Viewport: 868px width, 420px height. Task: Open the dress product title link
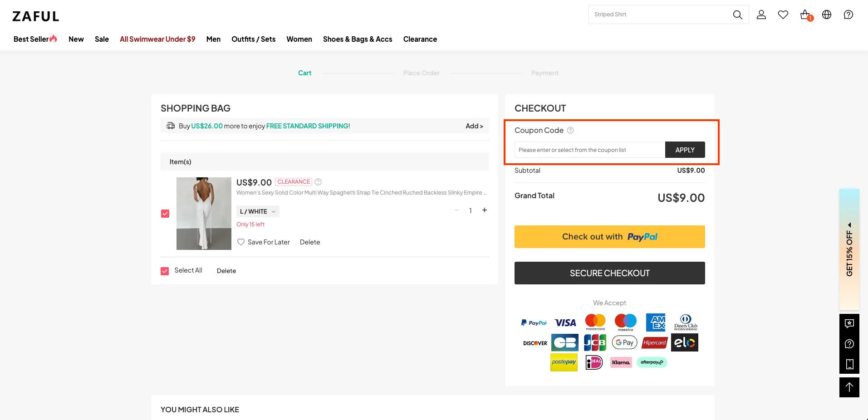tap(361, 193)
